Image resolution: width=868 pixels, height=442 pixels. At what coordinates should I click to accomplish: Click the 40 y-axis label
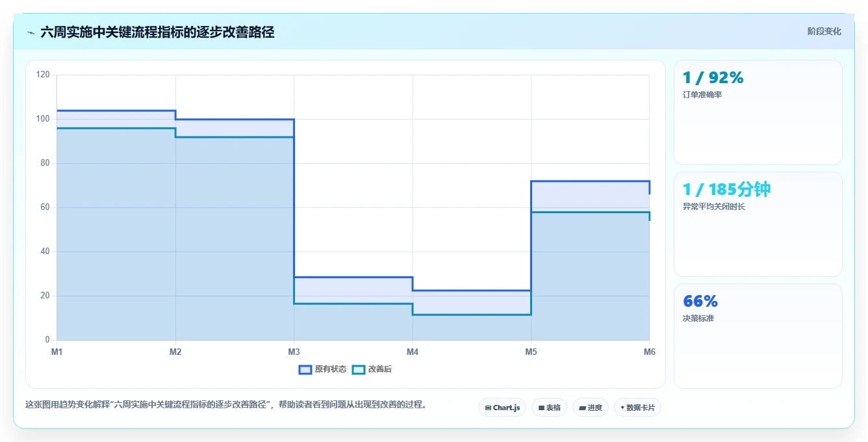(45, 252)
